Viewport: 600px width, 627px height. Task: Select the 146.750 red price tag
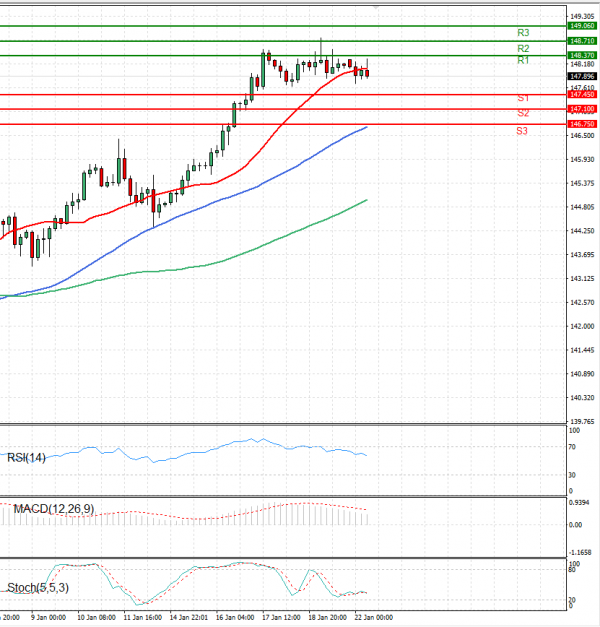(582, 124)
